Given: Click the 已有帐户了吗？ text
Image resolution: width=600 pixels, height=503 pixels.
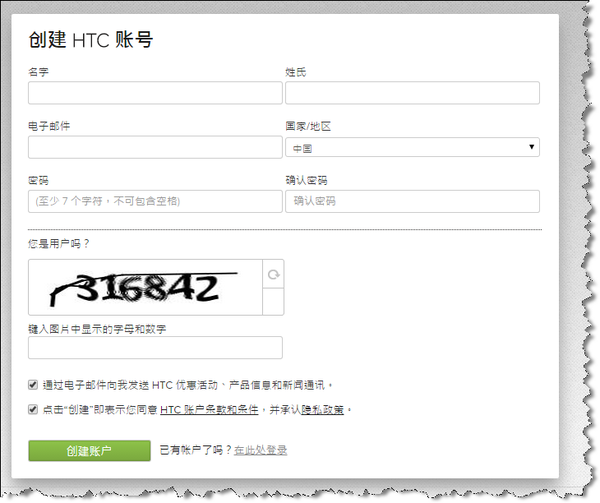Looking at the screenshot, I should coord(196,450).
